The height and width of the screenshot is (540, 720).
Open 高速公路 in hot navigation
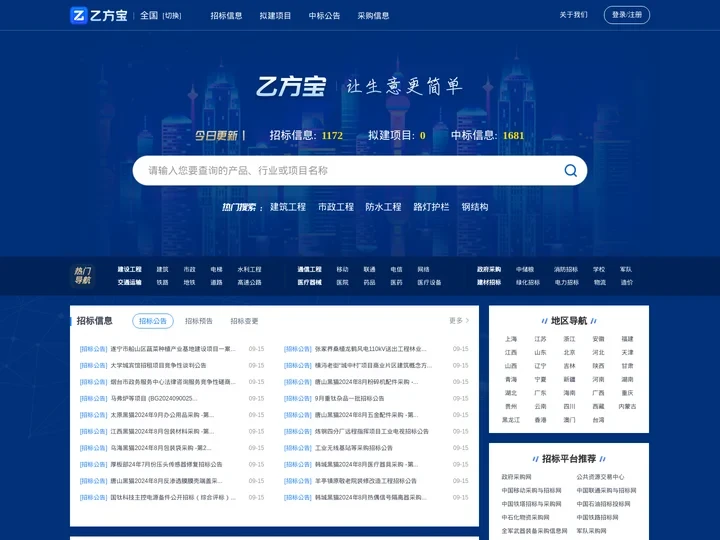tap(249, 282)
